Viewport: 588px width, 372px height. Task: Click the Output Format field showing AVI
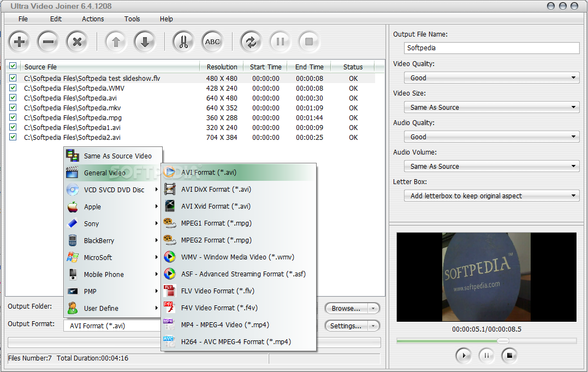pyautogui.click(x=112, y=326)
